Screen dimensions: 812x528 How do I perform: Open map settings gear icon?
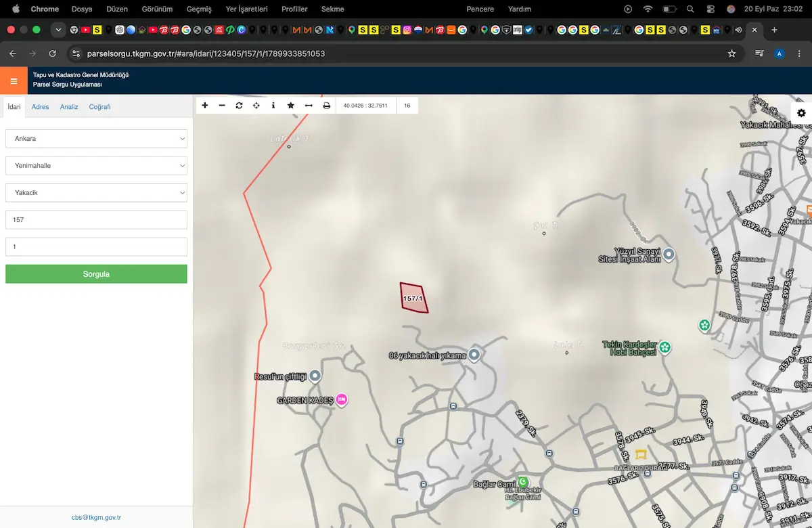click(801, 113)
